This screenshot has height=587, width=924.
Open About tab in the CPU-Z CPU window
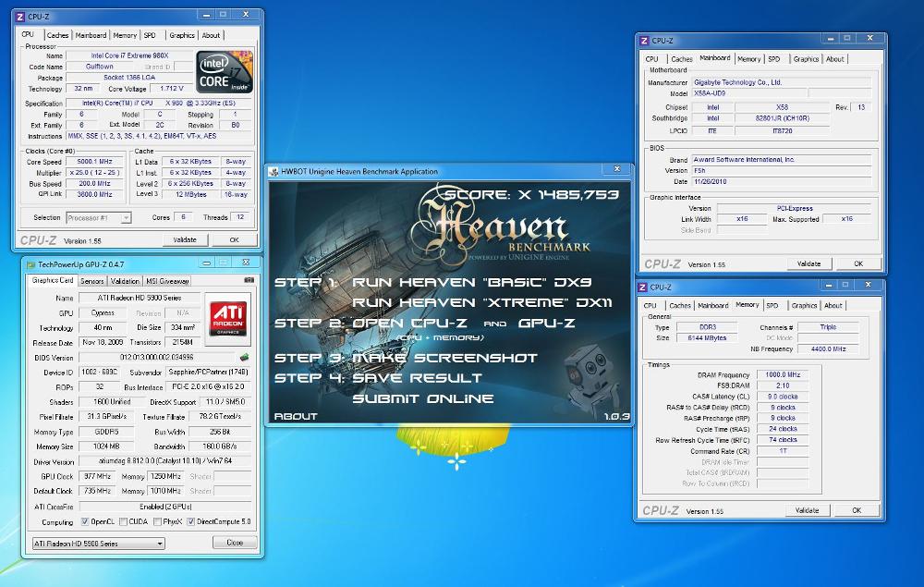coord(211,35)
